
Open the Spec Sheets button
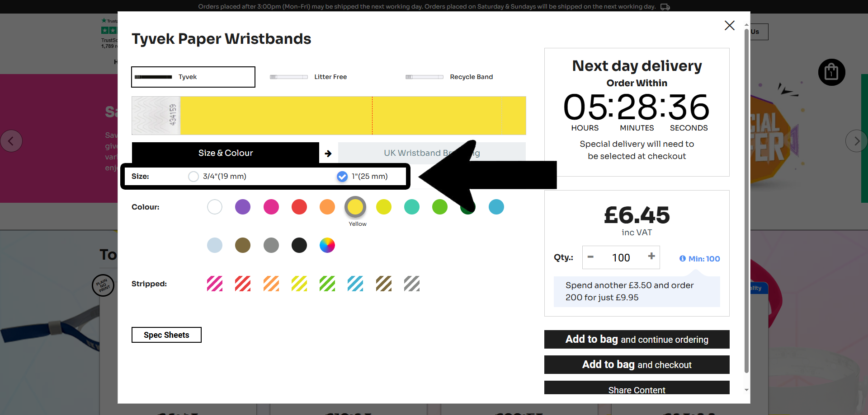(x=166, y=335)
